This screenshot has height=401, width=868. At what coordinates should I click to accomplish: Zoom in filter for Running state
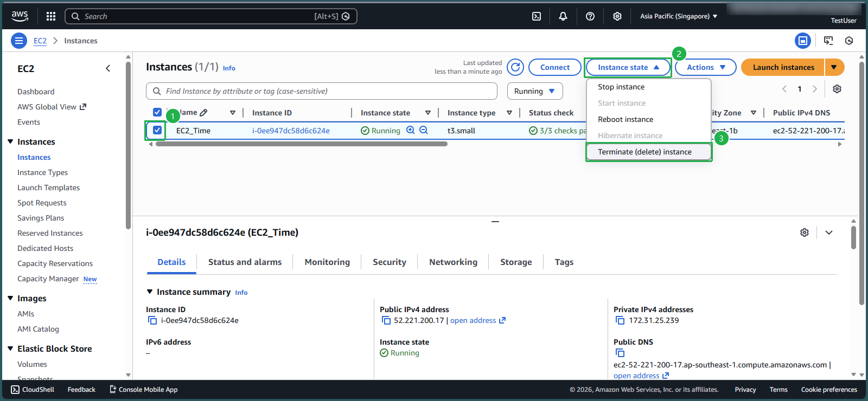click(x=411, y=130)
